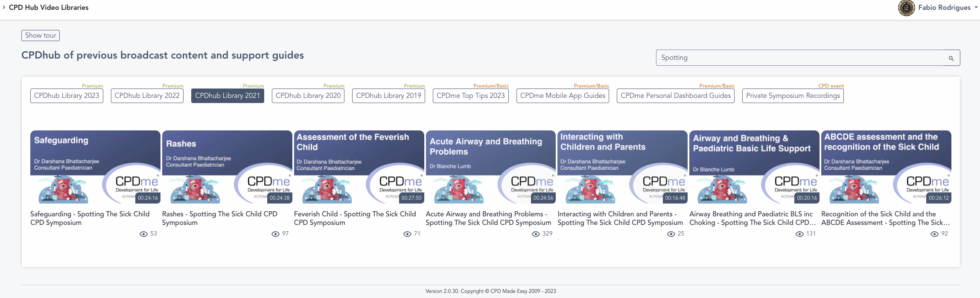Screen dimensions: 980x298
Task: Open Airway and Breathing Paediatric BLS thumbnail
Action: pyautogui.click(x=754, y=167)
